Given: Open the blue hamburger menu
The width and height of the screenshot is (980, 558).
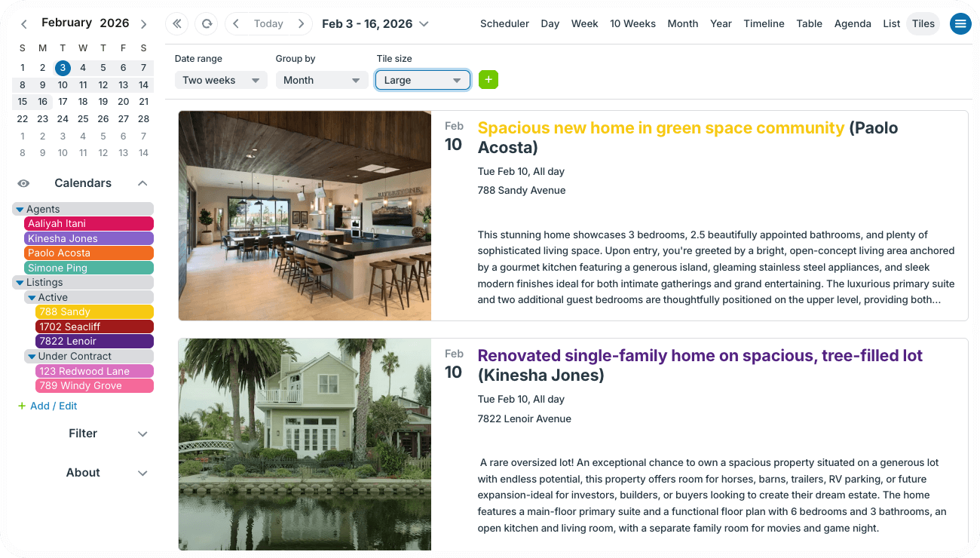Looking at the screenshot, I should (960, 23).
